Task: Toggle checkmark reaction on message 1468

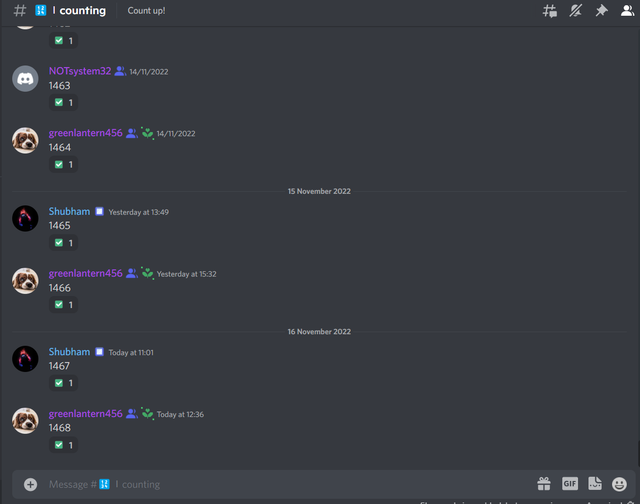Action: pos(64,445)
